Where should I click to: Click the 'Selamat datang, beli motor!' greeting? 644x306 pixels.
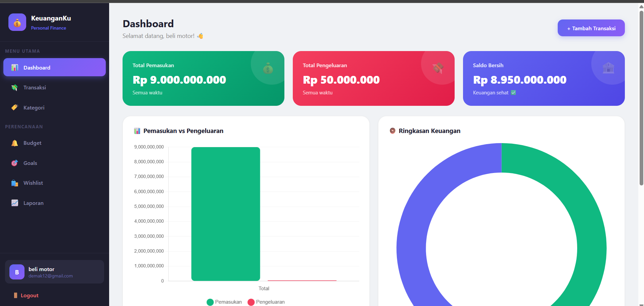(158, 36)
